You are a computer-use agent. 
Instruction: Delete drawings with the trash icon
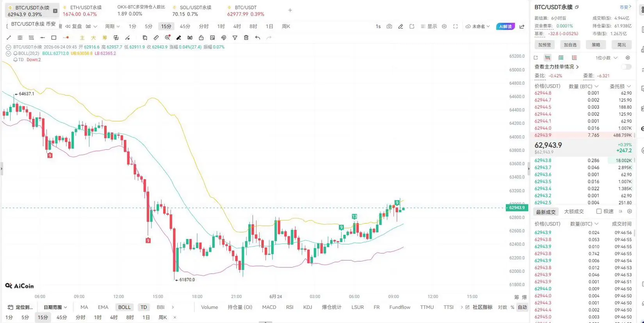tap(246, 38)
